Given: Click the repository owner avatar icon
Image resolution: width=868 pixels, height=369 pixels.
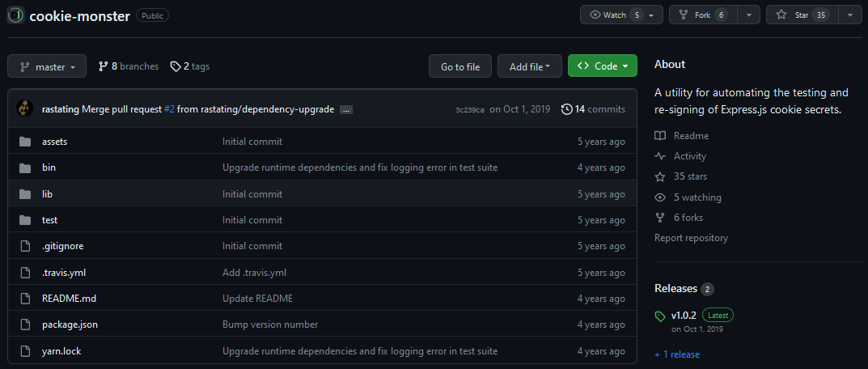Looking at the screenshot, I should click(15, 15).
